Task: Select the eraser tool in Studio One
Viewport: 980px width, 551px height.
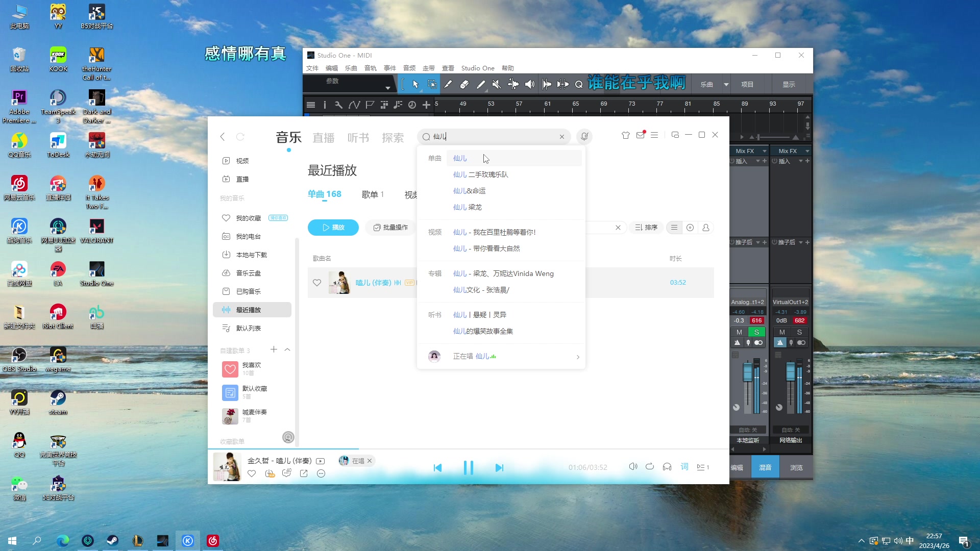Action: click(464, 84)
